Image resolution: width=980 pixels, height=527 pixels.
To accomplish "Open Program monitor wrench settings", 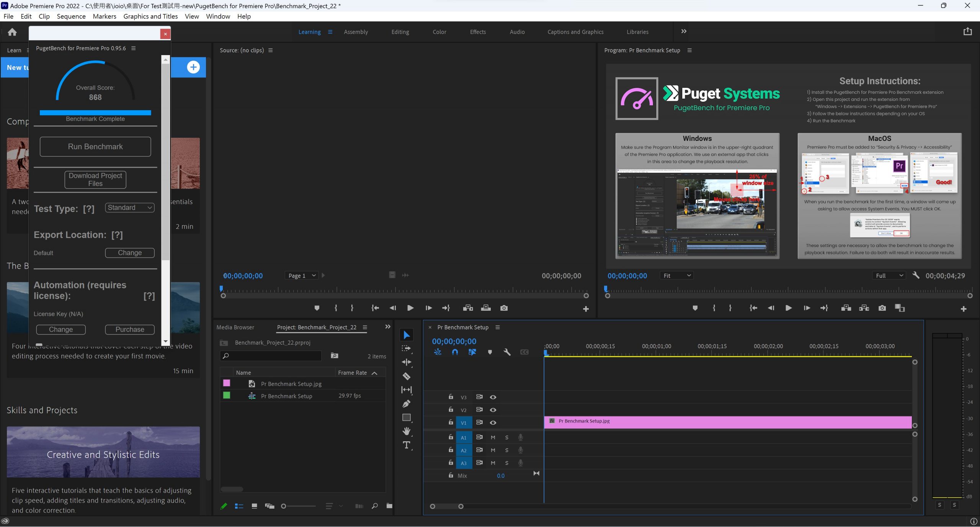I will (x=916, y=275).
